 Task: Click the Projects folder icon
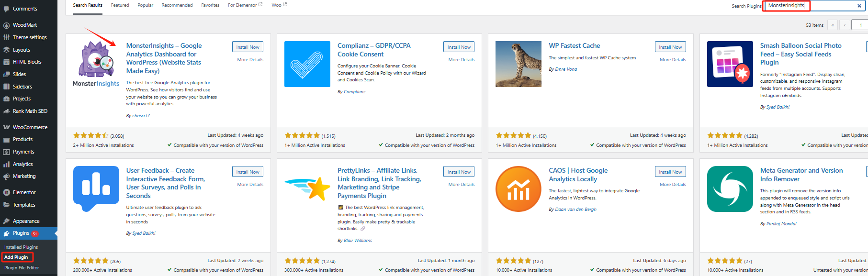[6, 99]
